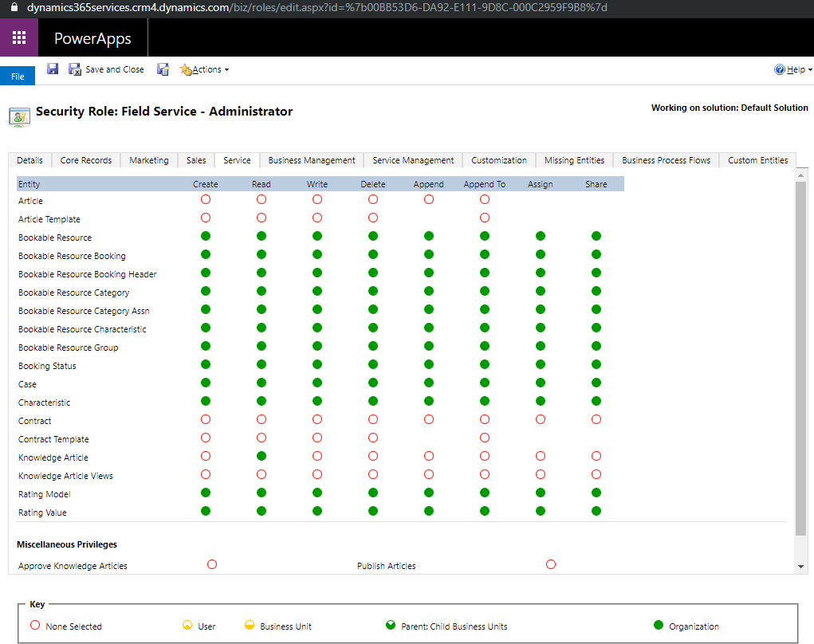Click the Save and New icon
Screen dimensions: 814x644
[163, 69]
